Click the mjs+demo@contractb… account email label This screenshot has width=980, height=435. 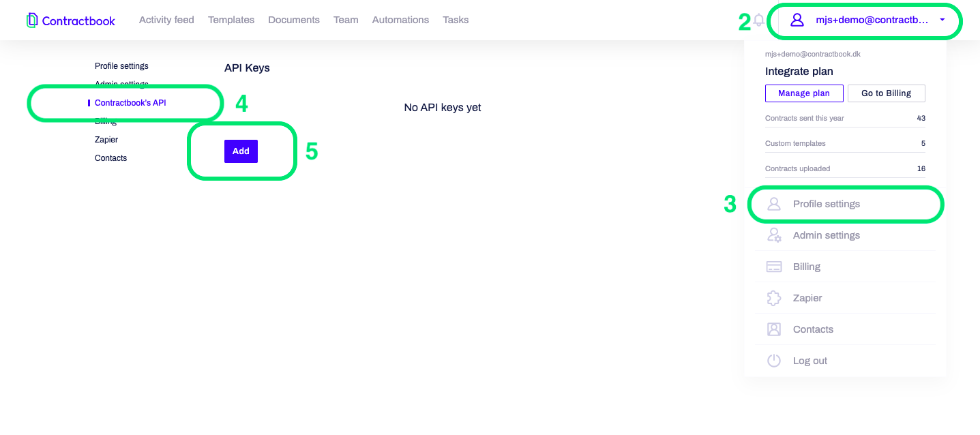pos(872,20)
